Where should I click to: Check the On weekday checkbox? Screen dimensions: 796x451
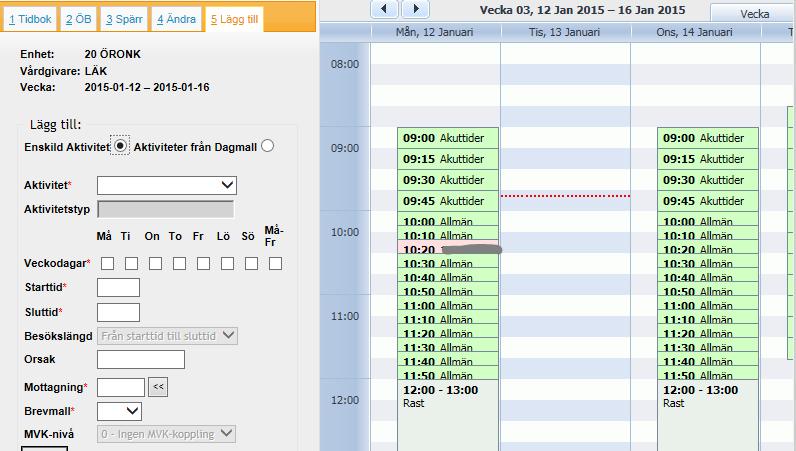pyautogui.click(x=155, y=264)
